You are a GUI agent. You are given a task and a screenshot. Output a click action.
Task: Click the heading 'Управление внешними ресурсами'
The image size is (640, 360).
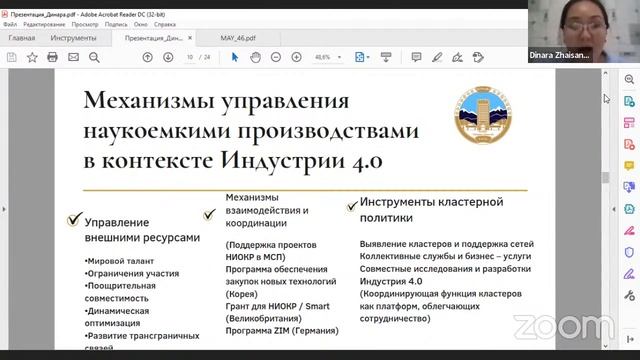[x=142, y=230]
